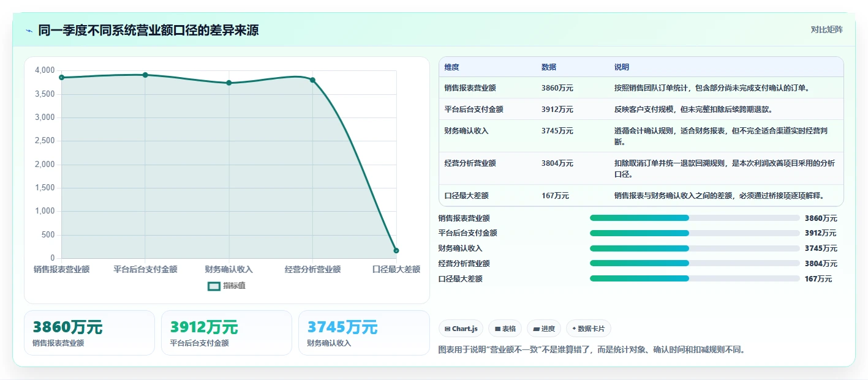
Task: Click the title 同一季度不同系统营业额口径的差异来源
Action: pyautogui.click(x=148, y=31)
